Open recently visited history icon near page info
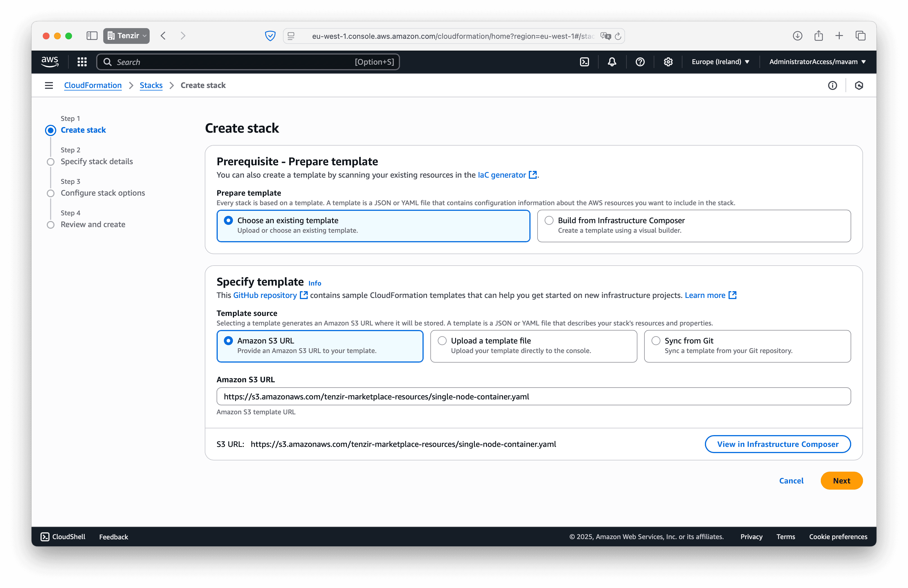This screenshot has width=908, height=588. pyautogui.click(x=859, y=85)
